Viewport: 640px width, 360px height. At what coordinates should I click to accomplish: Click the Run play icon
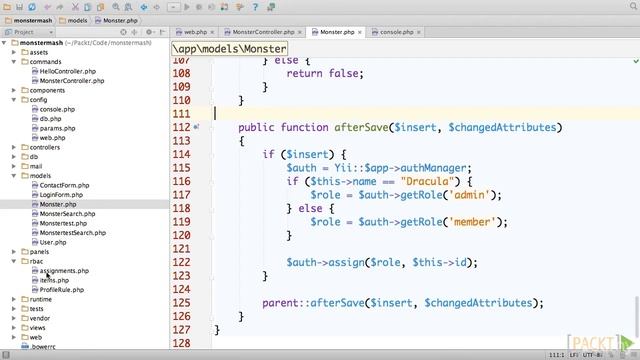click(x=187, y=7)
